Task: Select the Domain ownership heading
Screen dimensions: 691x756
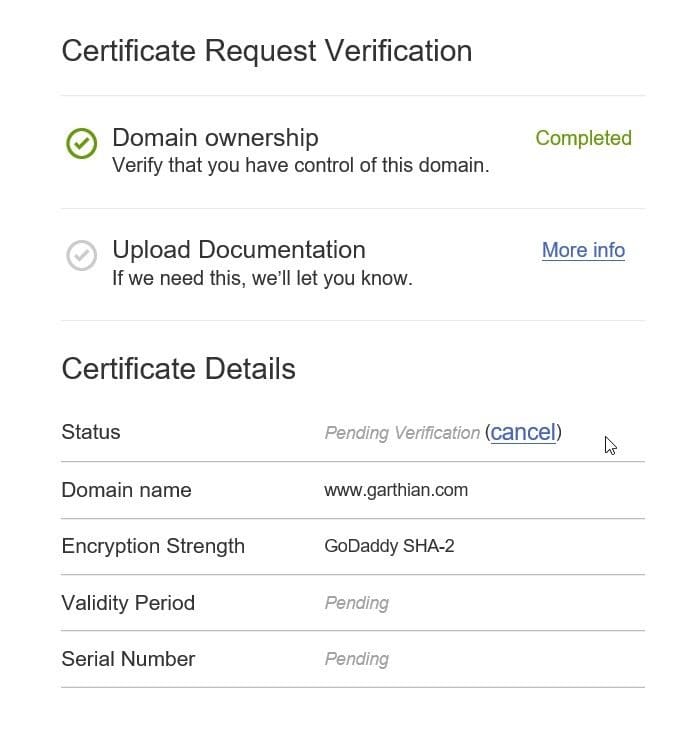Action: click(215, 138)
